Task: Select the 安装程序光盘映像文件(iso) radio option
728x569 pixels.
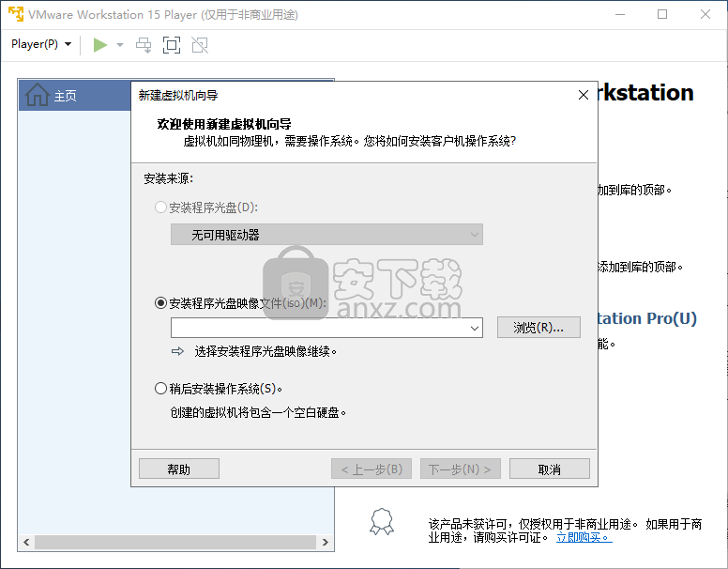Action: (x=160, y=303)
